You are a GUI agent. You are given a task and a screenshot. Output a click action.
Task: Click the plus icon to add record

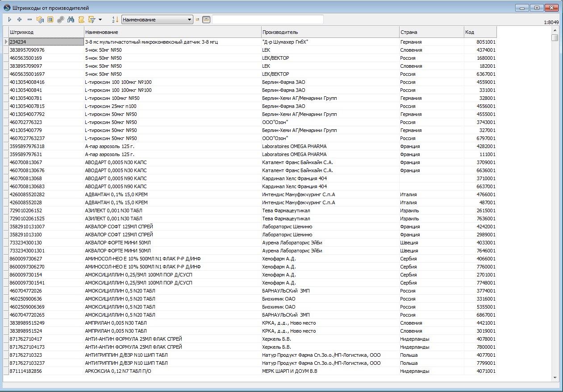coord(19,20)
